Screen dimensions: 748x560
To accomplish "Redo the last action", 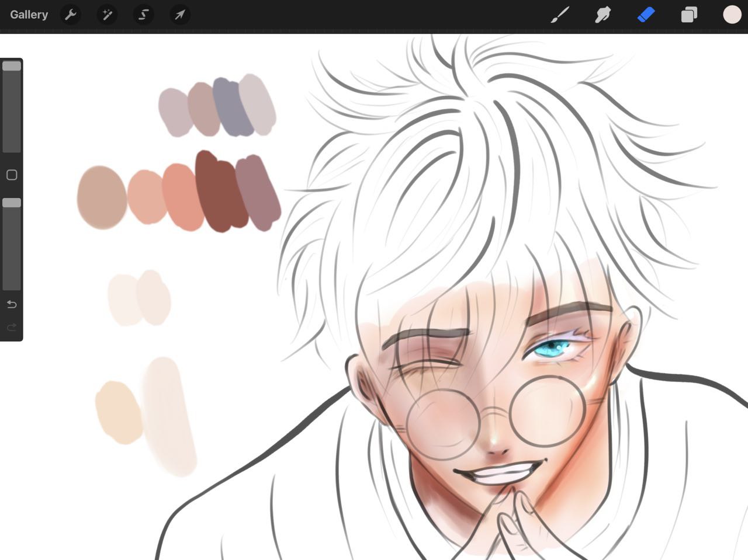I will point(12,327).
